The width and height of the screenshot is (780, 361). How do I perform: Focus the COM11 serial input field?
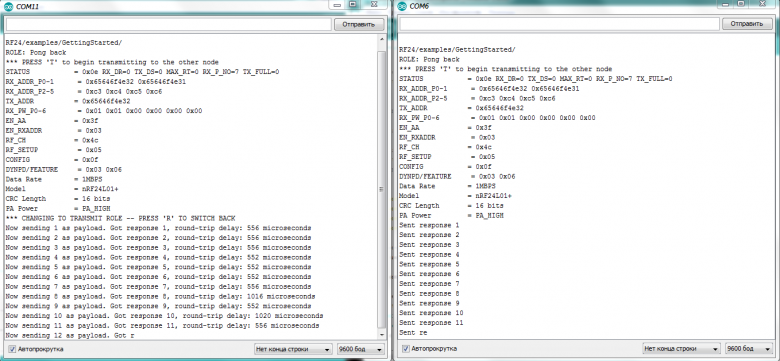[168, 24]
